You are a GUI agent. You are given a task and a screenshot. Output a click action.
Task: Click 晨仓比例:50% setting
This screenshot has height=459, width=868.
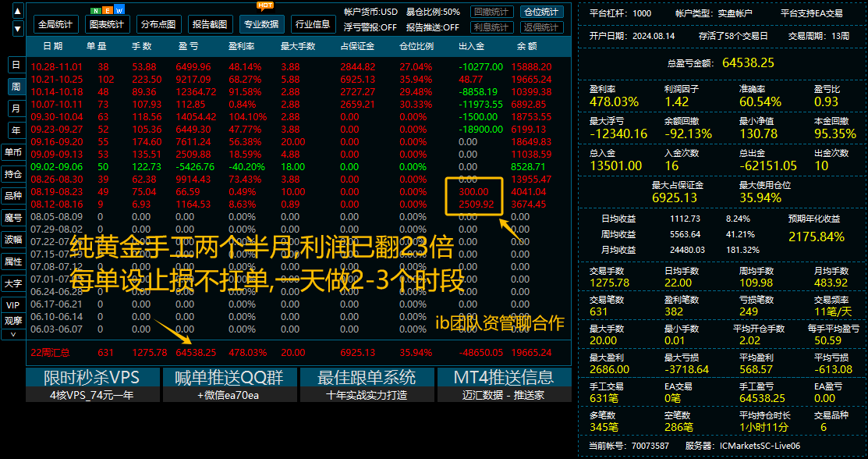tap(433, 12)
